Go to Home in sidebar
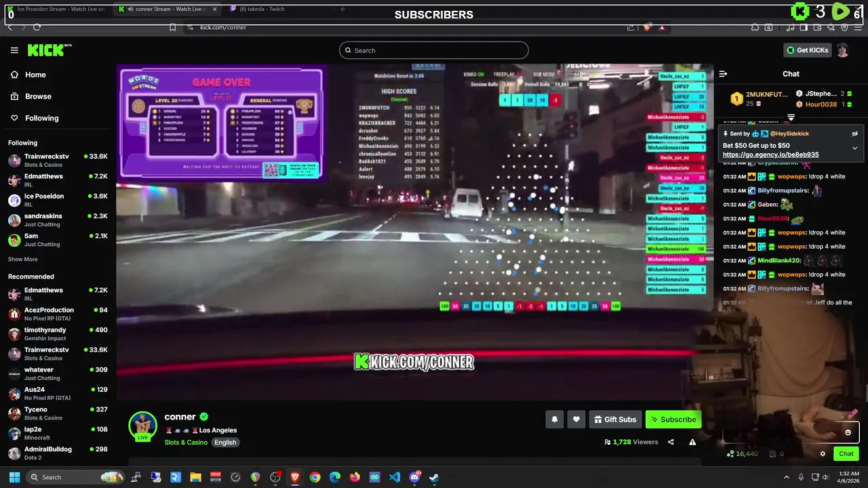 [x=35, y=75]
